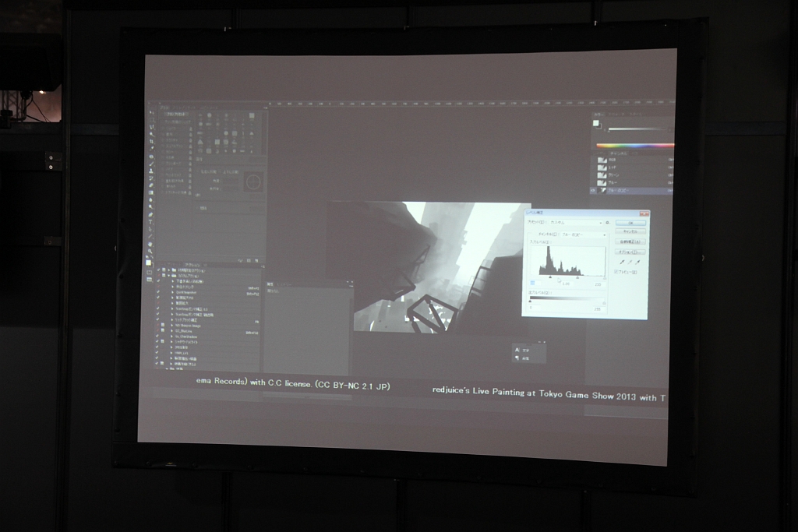Toggle checkmark for QuickSnapshot action

pyautogui.click(x=157, y=292)
